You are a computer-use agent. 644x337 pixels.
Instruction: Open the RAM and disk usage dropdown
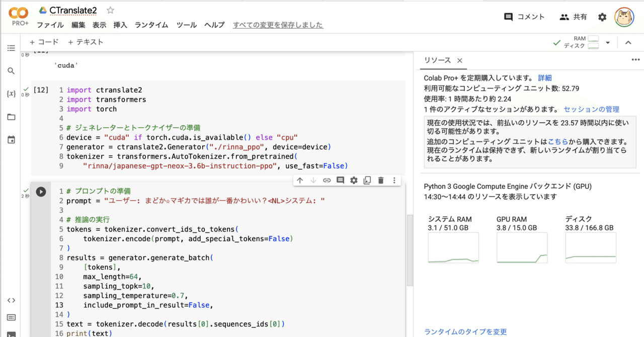click(607, 42)
